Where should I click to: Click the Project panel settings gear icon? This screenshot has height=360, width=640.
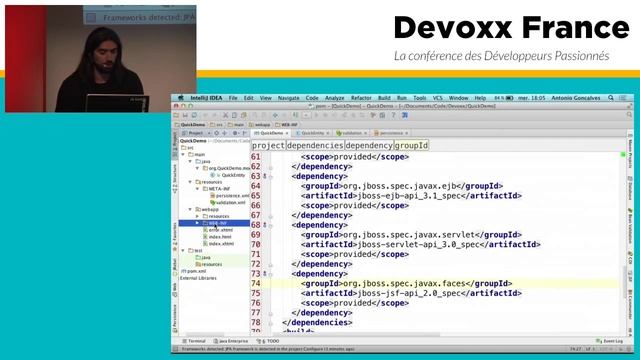(x=235, y=133)
